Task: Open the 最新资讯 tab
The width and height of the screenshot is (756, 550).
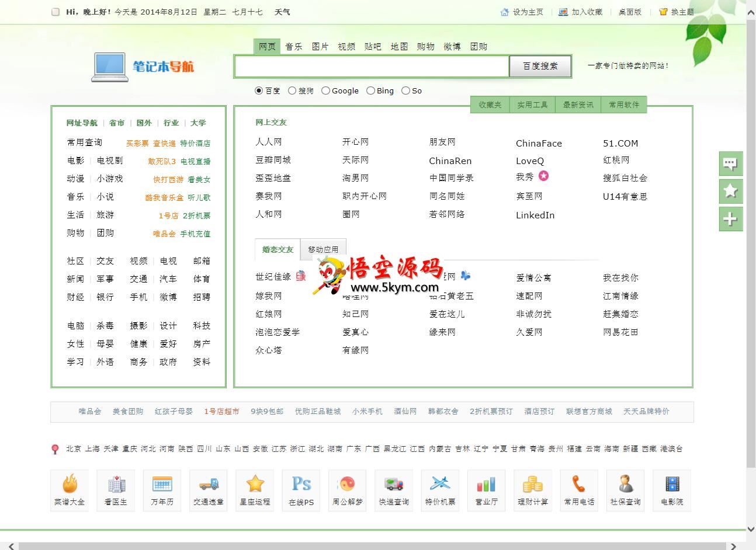Action: tap(578, 105)
